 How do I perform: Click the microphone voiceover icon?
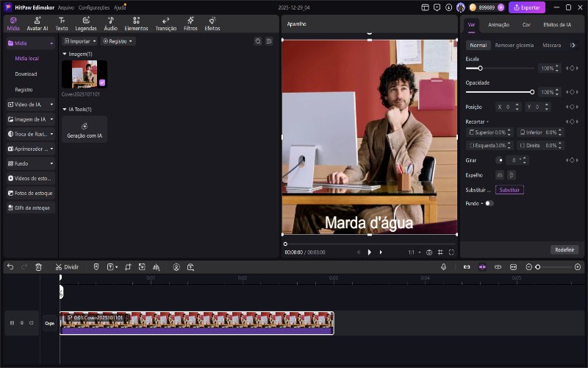[x=443, y=266]
